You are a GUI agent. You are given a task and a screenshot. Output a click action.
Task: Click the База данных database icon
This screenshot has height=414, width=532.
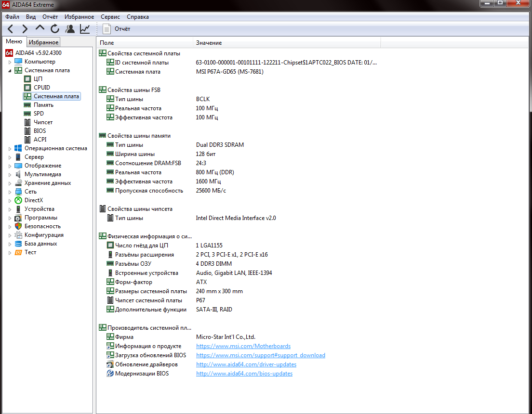tap(18, 244)
